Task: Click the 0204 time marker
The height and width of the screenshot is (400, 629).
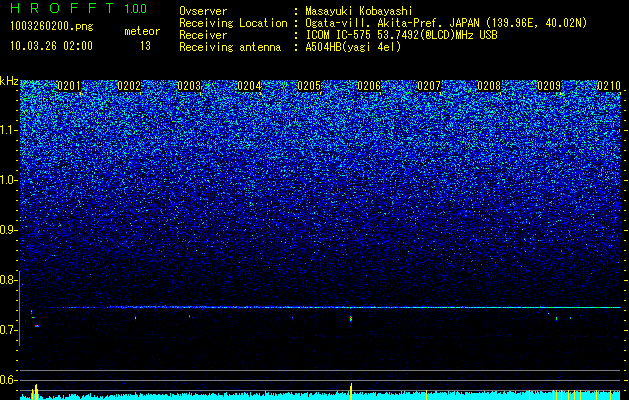Action: (249, 86)
